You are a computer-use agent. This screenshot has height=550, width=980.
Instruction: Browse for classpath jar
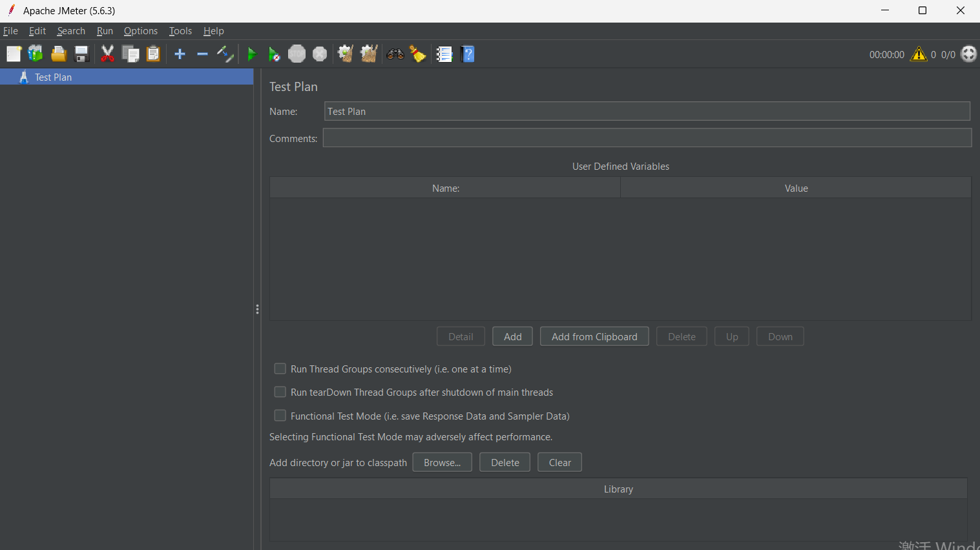(x=443, y=462)
